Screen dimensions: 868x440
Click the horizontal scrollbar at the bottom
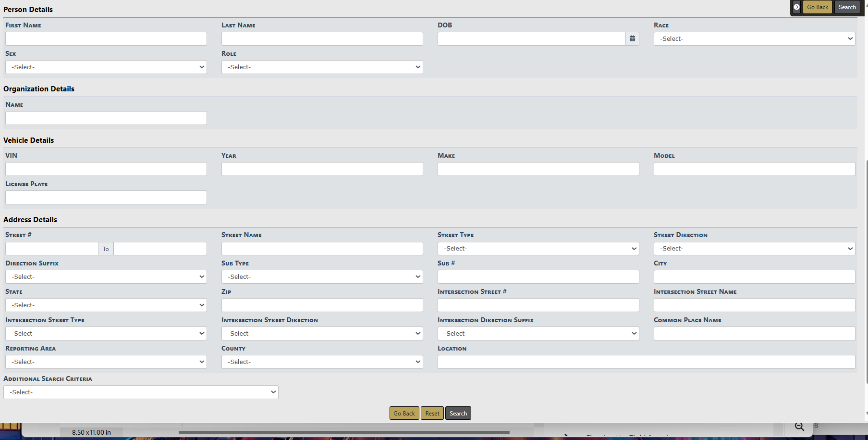point(343,432)
